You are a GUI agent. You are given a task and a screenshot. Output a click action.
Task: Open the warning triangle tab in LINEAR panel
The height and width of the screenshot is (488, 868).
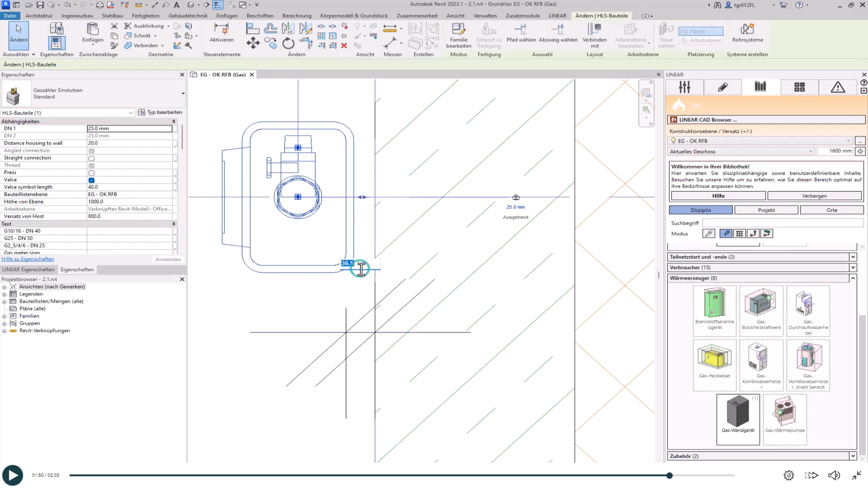pyautogui.click(x=838, y=87)
